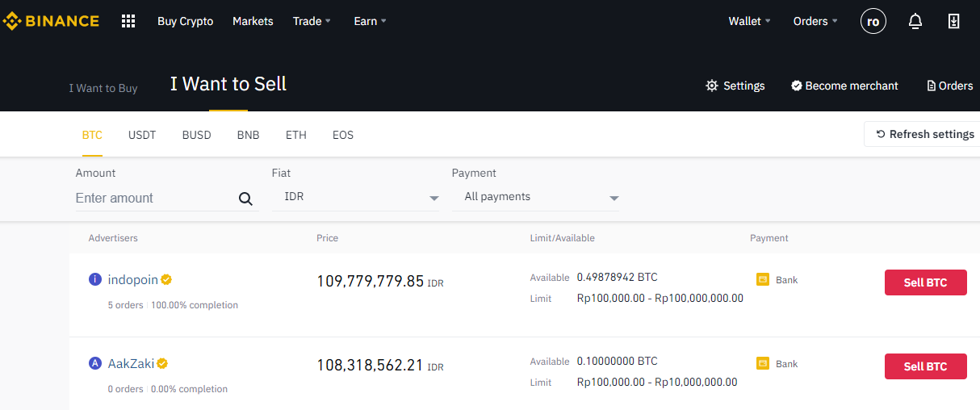Image resolution: width=980 pixels, height=410 pixels.
Task: Switch to the USDT tab
Action: pyautogui.click(x=142, y=135)
